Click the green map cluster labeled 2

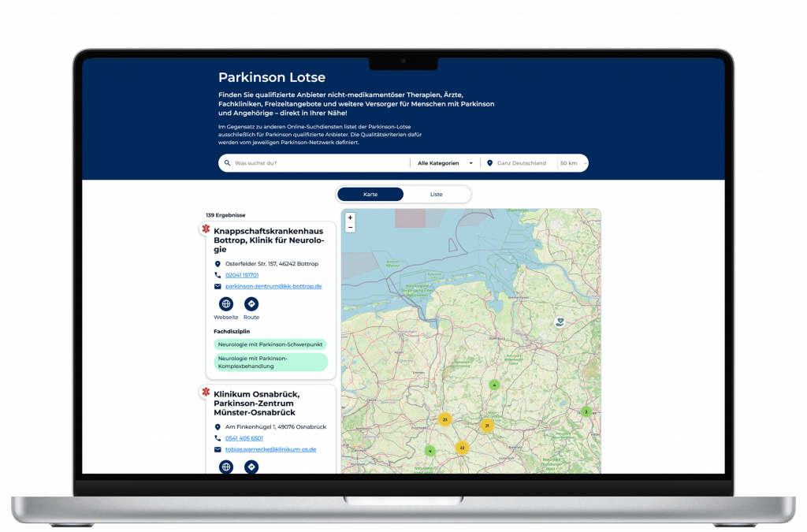586,411
